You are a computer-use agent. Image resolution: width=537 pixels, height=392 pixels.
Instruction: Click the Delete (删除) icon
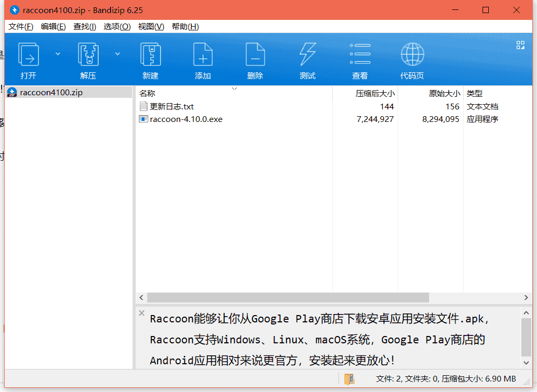coord(255,54)
